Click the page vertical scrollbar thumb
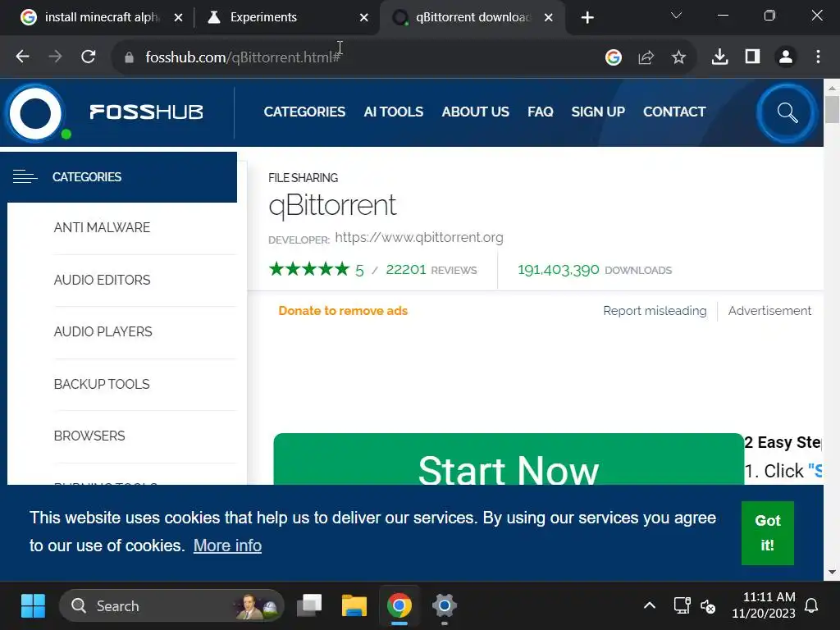The image size is (840, 630). [x=832, y=109]
